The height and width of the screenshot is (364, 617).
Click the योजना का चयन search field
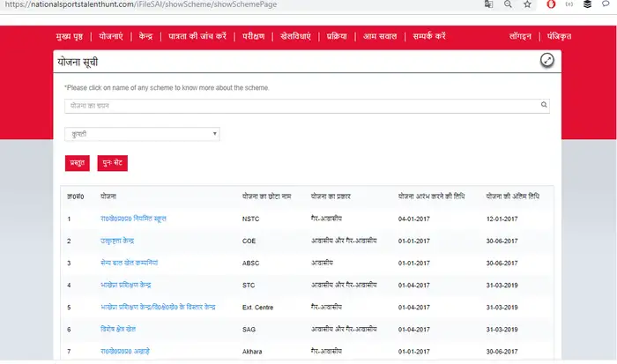(x=300, y=106)
